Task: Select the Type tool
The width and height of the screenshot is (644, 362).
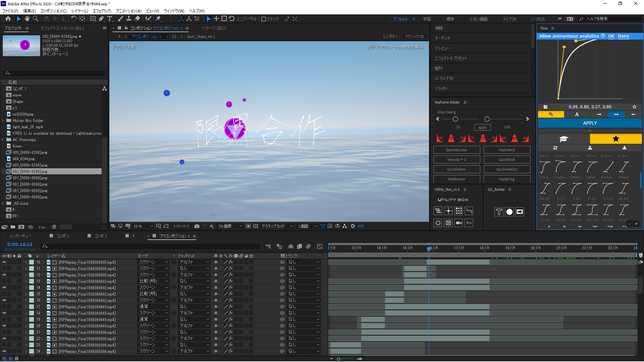Action: coord(110,19)
